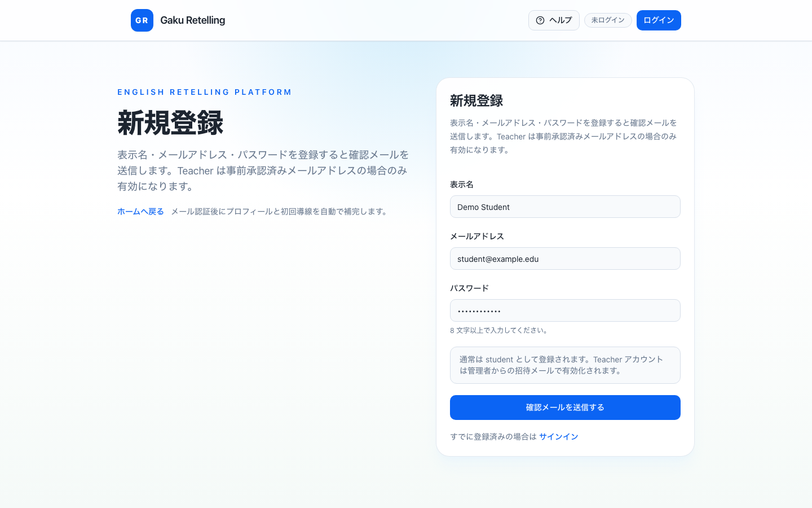The width and height of the screenshot is (812, 508).
Task: Focus the パスワード input field
Action: [x=565, y=310]
